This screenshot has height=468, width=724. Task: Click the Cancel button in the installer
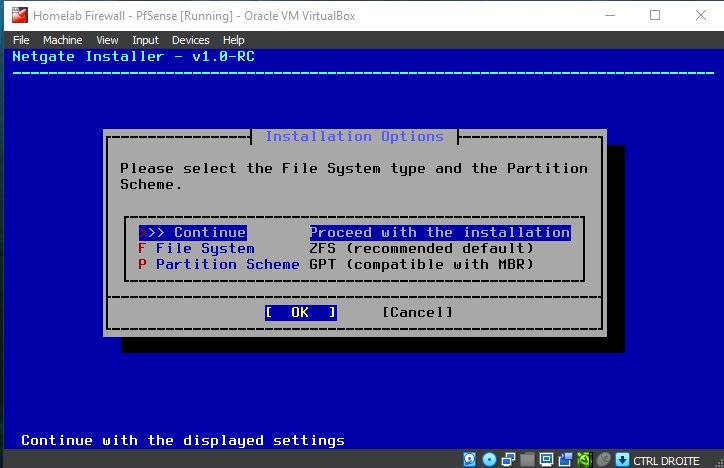click(x=417, y=312)
